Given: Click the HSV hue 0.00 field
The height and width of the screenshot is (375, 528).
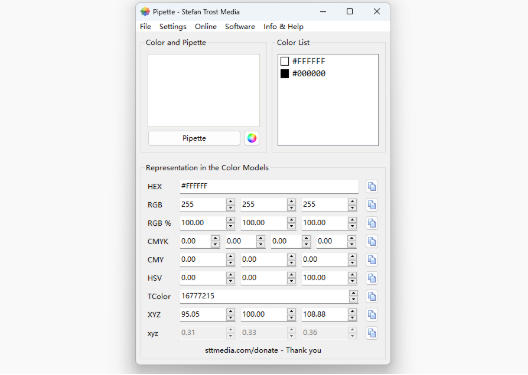Looking at the screenshot, I should click(x=203, y=278).
